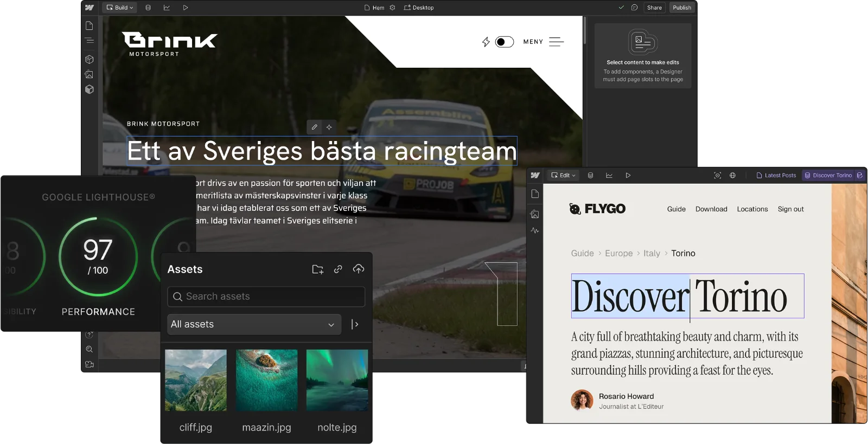
Task: Open the CMS database icon in the Flygo toolbar
Action: [590, 175]
